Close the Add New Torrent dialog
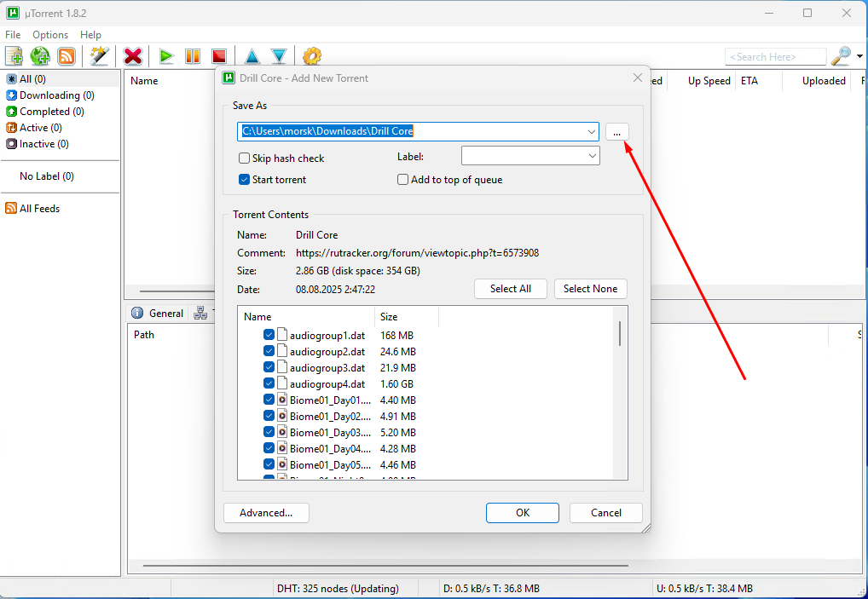868x599 pixels. point(638,78)
